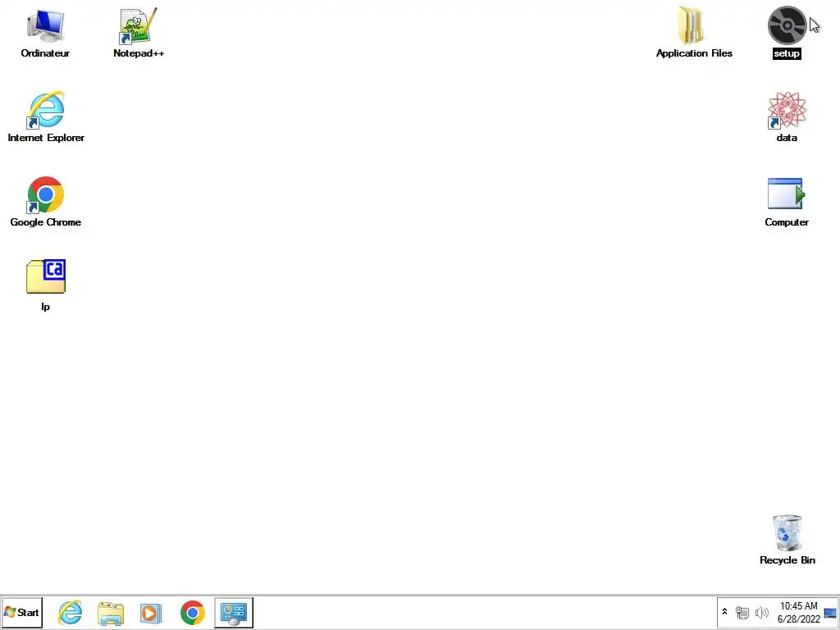Screen dimensions: 840x630
Task: Click the Show desktop icon in the tray corner
Action: coord(830,612)
